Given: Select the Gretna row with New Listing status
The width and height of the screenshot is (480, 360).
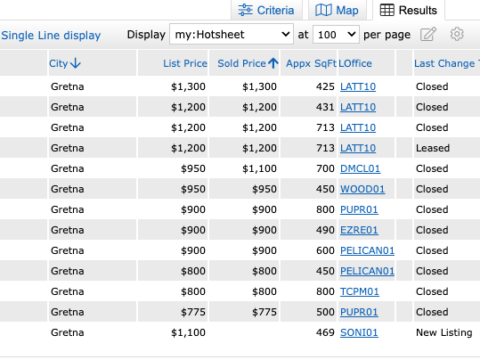Looking at the screenshot, I should pyautogui.click(x=240, y=333).
